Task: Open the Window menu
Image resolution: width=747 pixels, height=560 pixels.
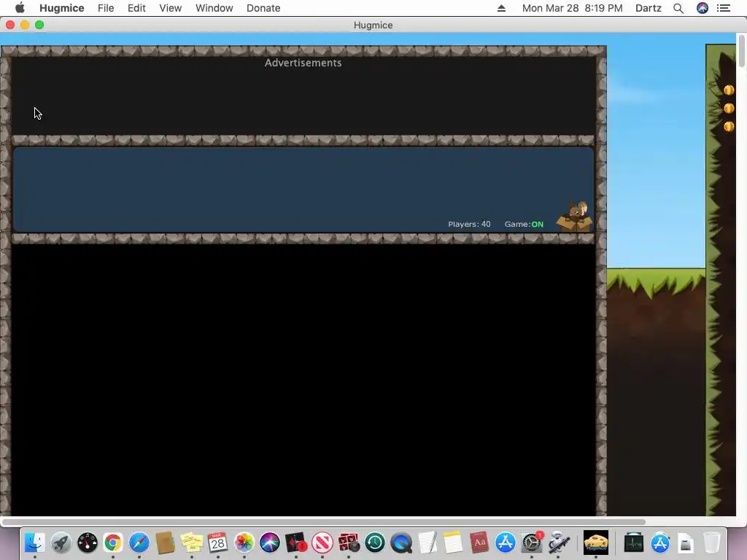Action: click(x=214, y=8)
